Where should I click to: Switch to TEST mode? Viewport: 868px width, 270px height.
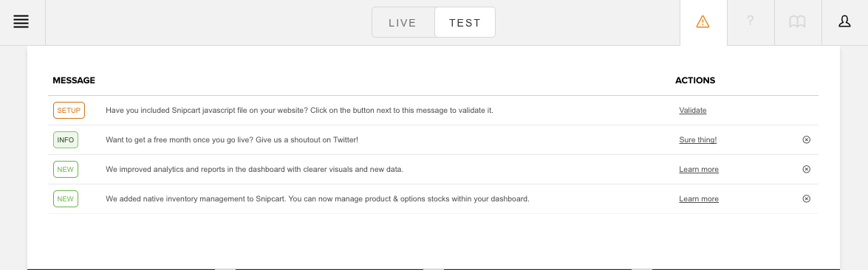[x=465, y=23]
